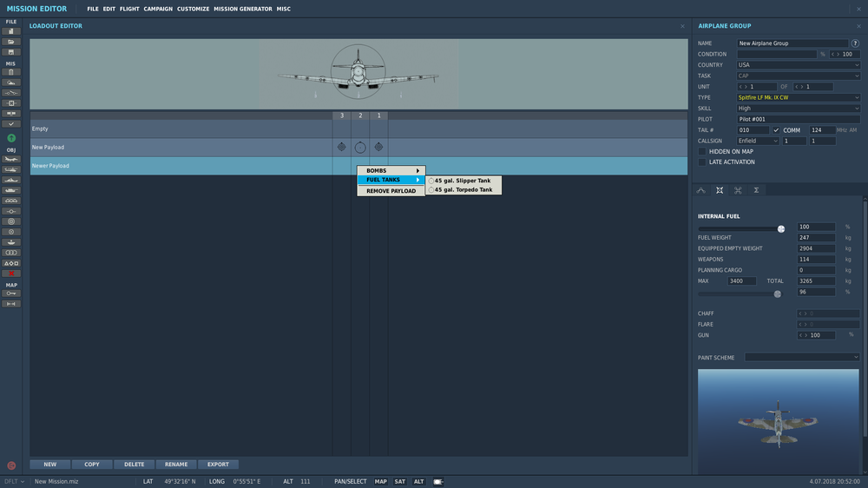Image resolution: width=868 pixels, height=488 pixels.
Task: Open the Type dropdown Spitfire LF Mk. IX CW
Action: pyautogui.click(x=799, y=97)
